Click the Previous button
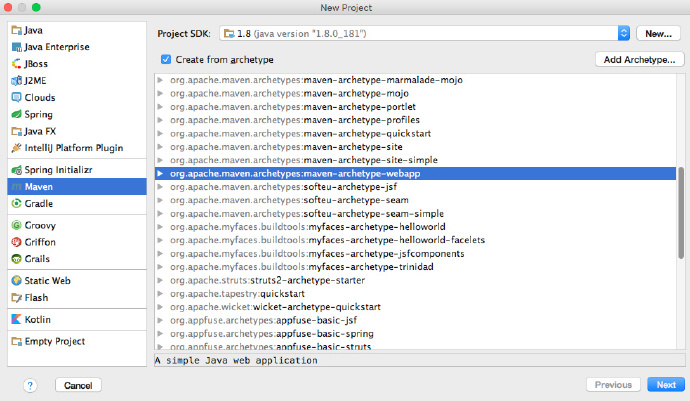690x401 pixels. pos(613,385)
